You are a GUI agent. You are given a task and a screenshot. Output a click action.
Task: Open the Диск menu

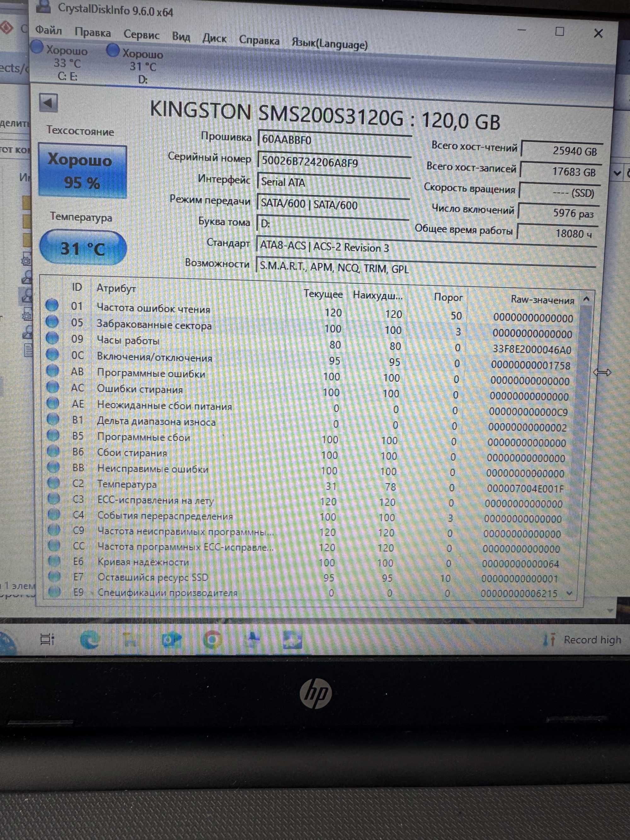click(214, 38)
